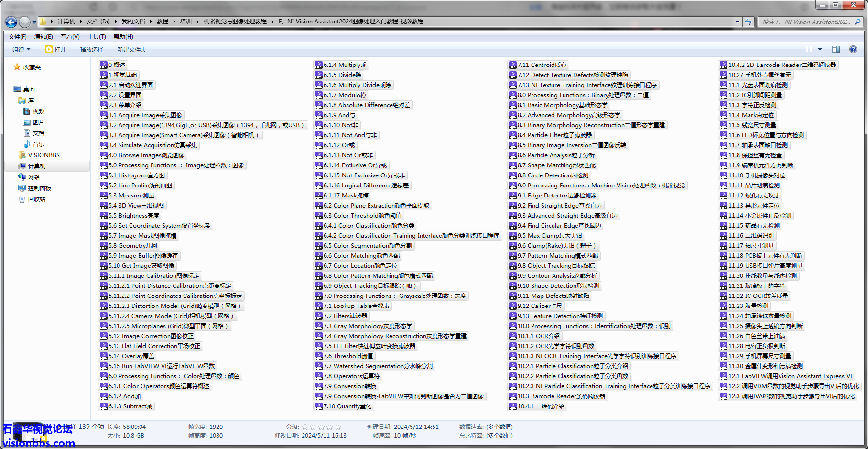The width and height of the screenshot is (868, 449).
Task: Open the help question mark icon
Action: (853, 49)
